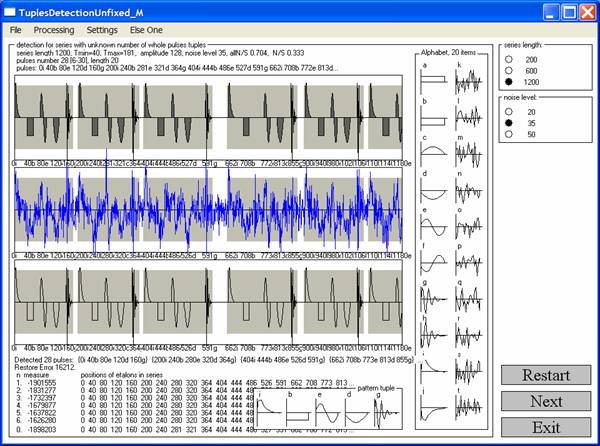Click the Restore Error 16212 text
This screenshot has width=600, height=446.
click(x=45, y=367)
